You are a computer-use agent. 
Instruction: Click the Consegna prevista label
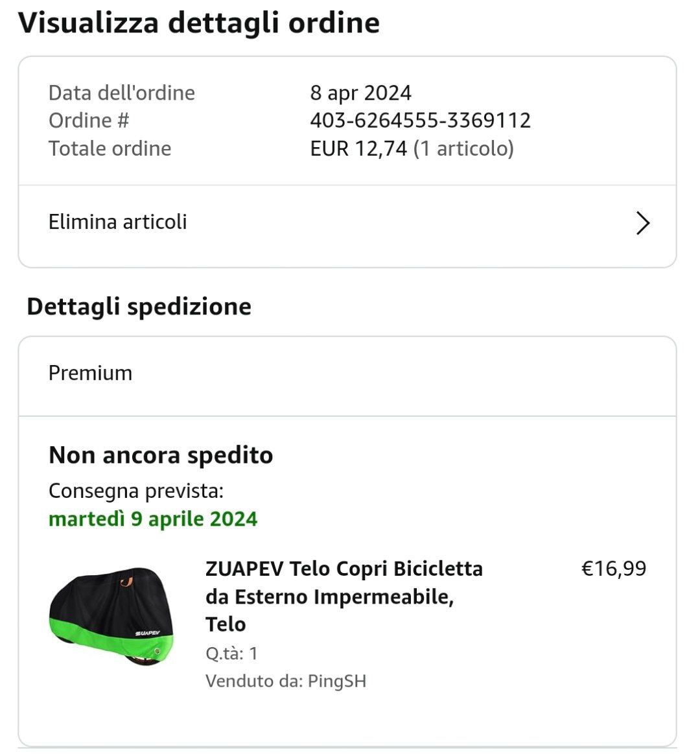tap(136, 491)
